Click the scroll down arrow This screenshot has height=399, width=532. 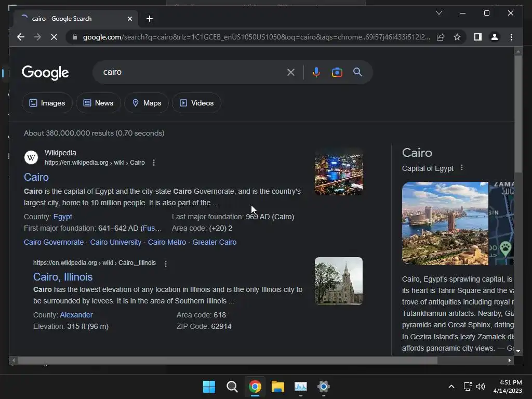coord(518,351)
